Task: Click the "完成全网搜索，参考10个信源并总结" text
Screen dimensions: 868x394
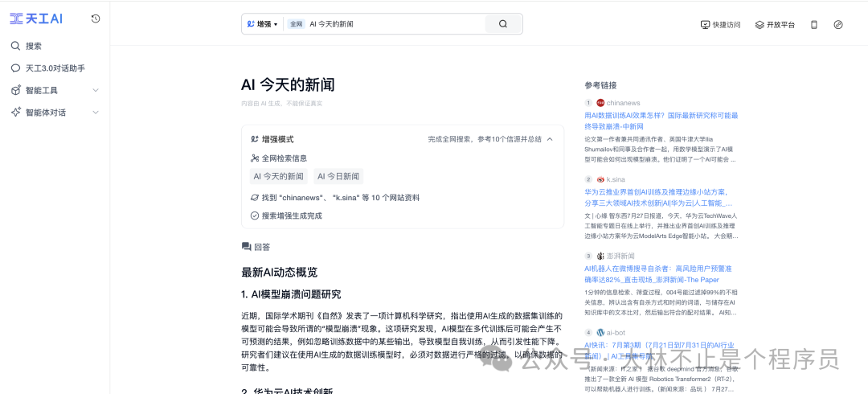Action: tap(485, 139)
